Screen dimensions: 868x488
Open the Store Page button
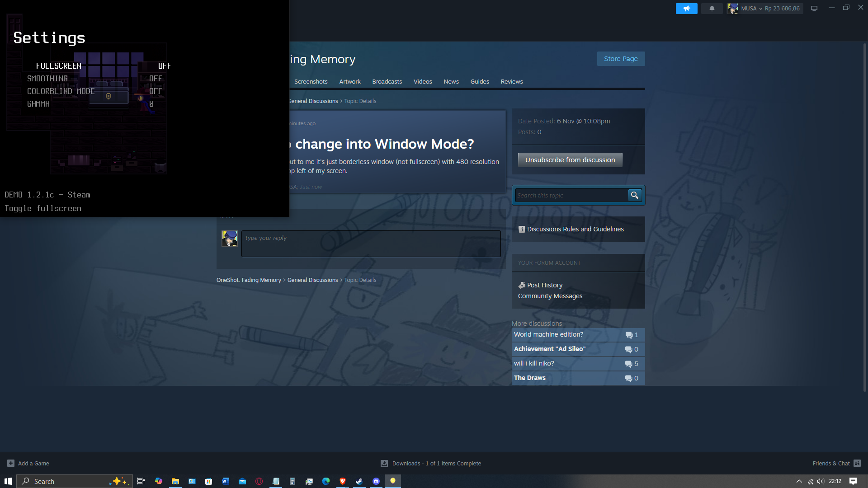point(621,59)
